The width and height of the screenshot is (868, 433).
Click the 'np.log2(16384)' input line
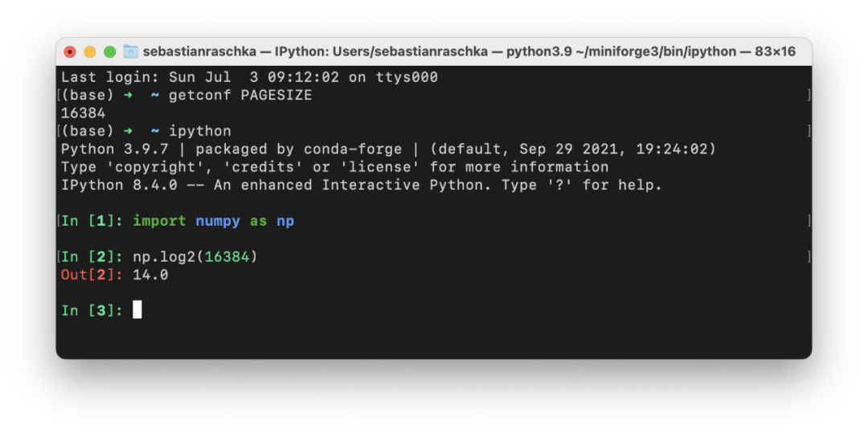[x=195, y=257]
